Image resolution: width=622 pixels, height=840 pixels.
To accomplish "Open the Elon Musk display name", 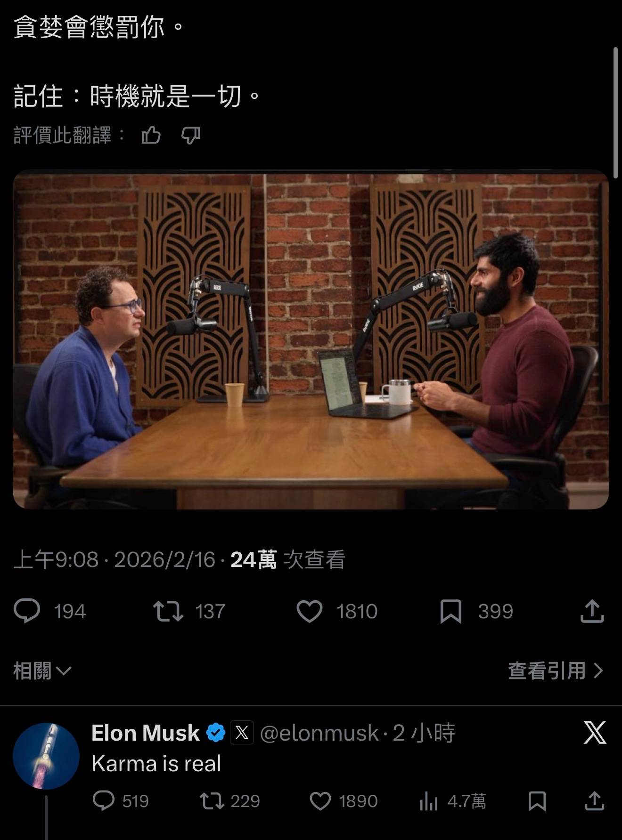I will (145, 733).
